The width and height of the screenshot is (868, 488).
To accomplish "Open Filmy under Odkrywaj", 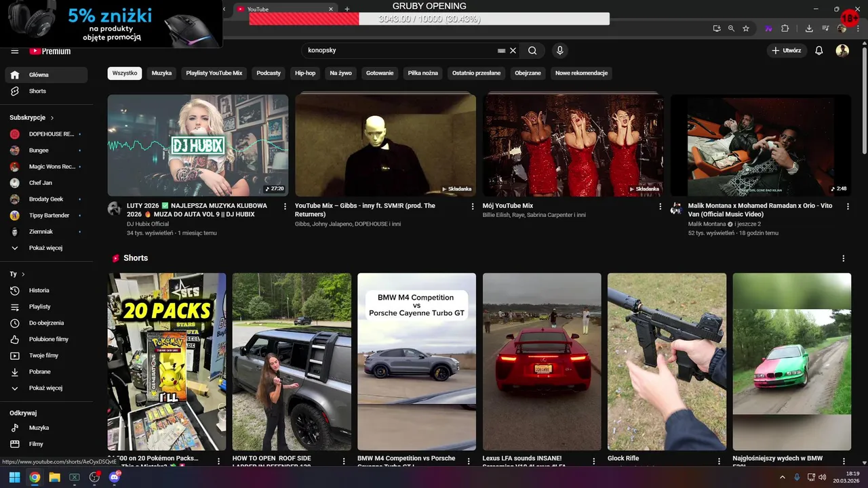I will pos(46,444).
